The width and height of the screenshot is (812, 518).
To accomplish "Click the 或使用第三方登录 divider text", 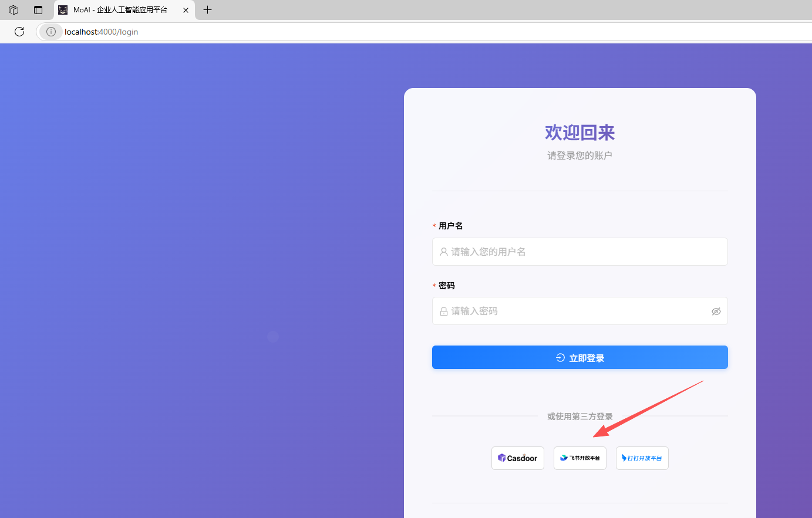I will (579, 417).
